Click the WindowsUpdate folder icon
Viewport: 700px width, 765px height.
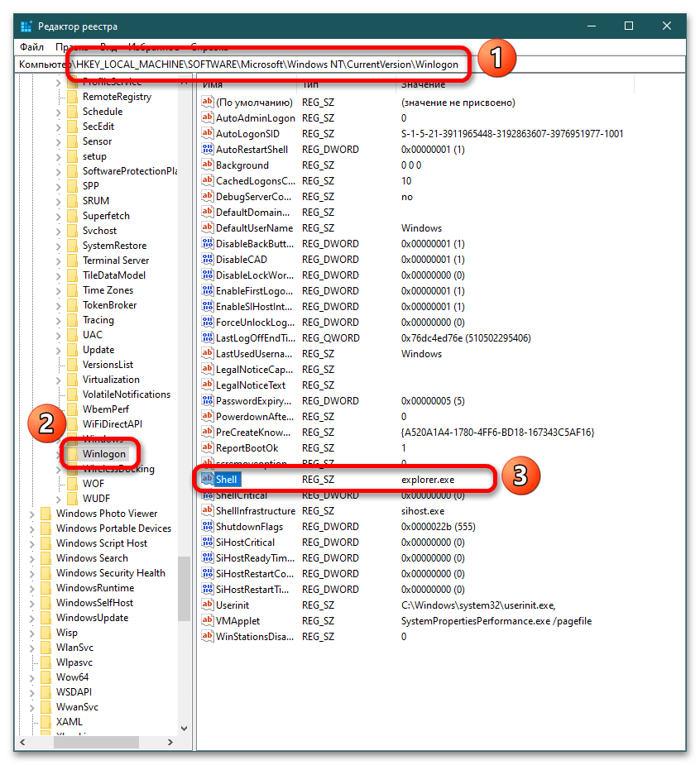click(46, 618)
